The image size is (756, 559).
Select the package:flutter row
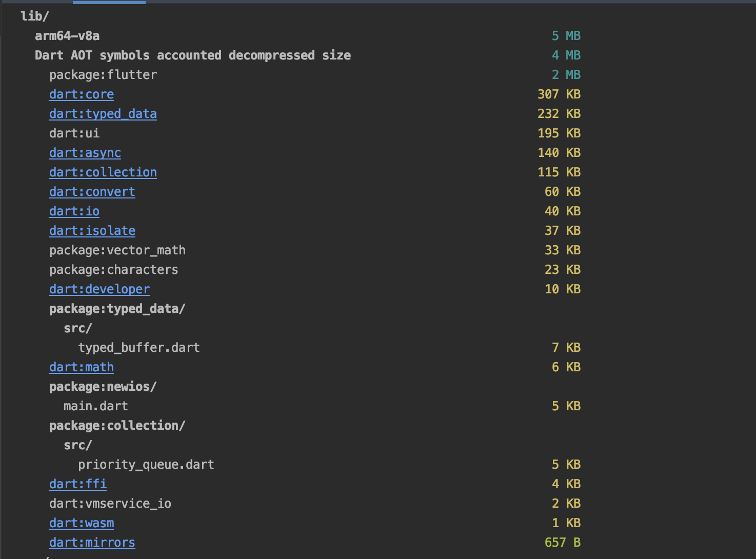pyautogui.click(x=103, y=74)
